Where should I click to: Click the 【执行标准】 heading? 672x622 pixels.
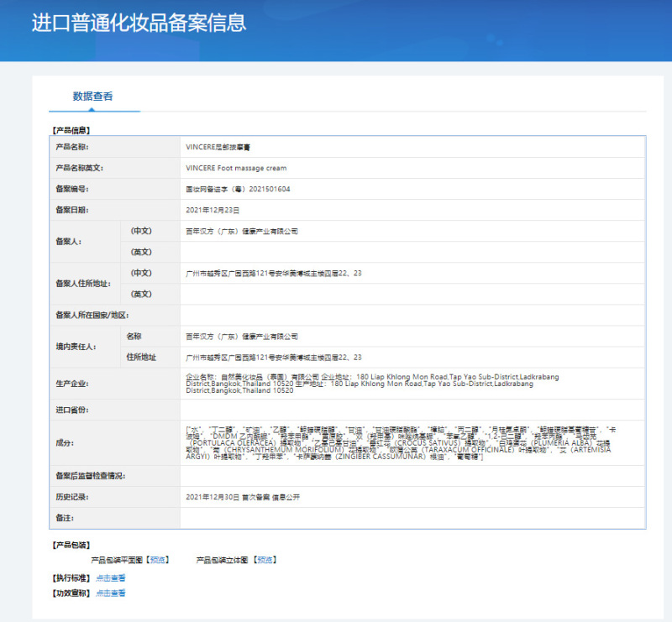point(71,578)
